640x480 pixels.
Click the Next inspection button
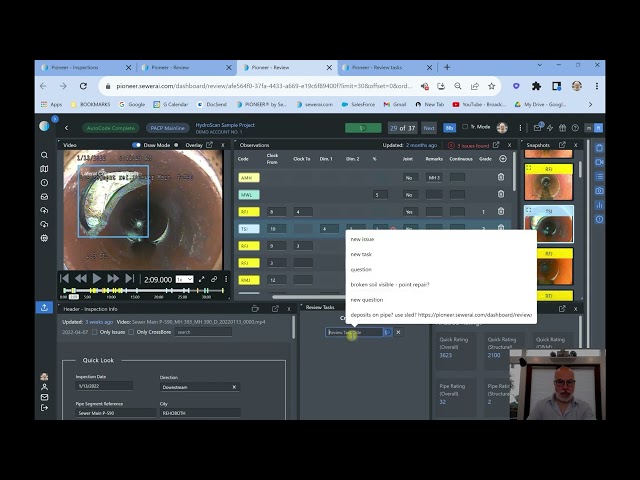click(x=429, y=128)
